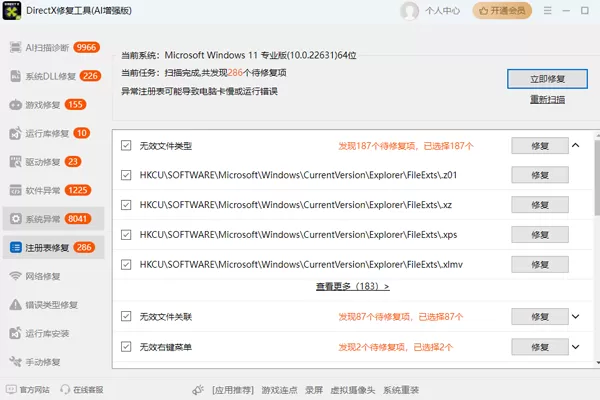Click the 运行库修复 sidebar icon
The height and width of the screenshot is (400, 600).
[15, 133]
